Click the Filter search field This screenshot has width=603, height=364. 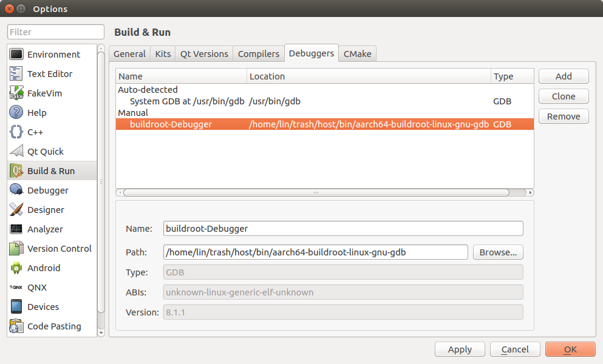click(x=55, y=32)
